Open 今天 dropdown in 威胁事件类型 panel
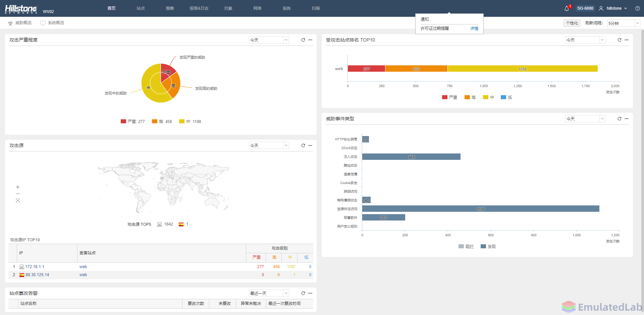The width and height of the screenshot is (644, 315). coord(585,119)
